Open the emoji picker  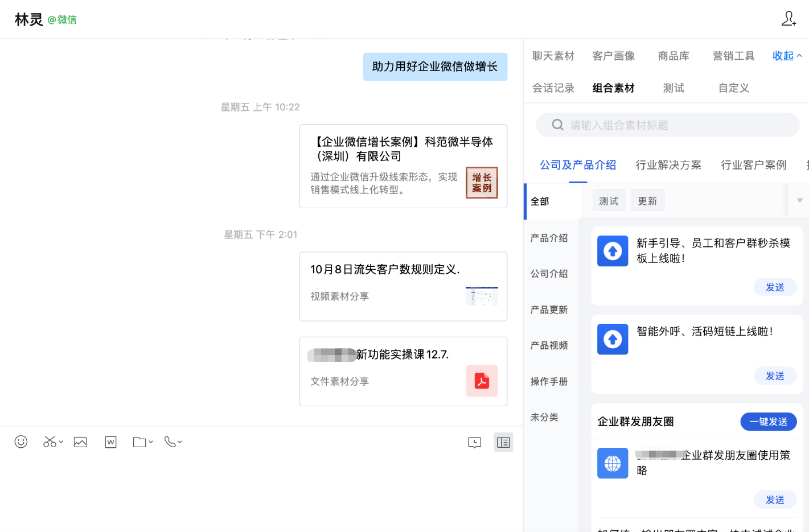tap(21, 442)
